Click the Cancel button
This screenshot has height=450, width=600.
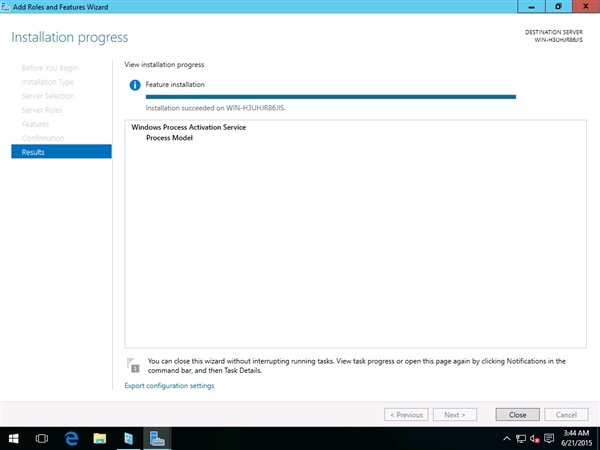coord(566,415)
